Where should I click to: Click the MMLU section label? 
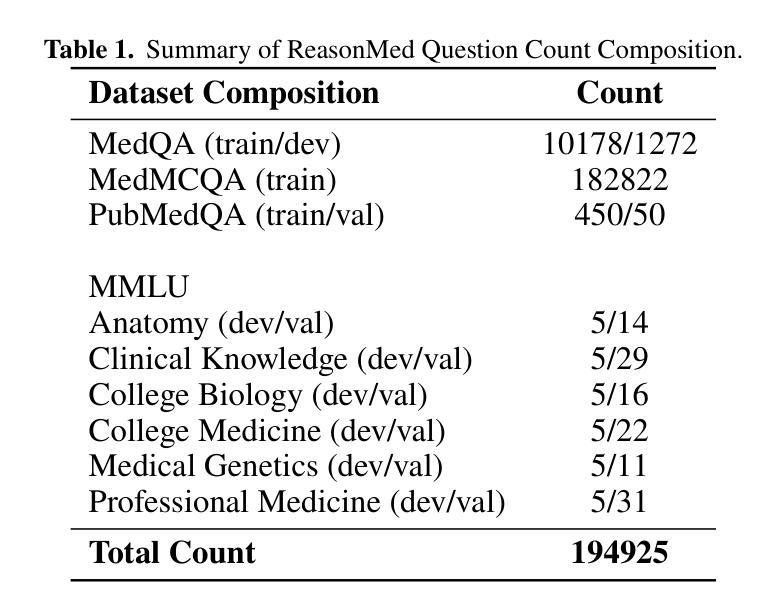click(x=138, y=287)
